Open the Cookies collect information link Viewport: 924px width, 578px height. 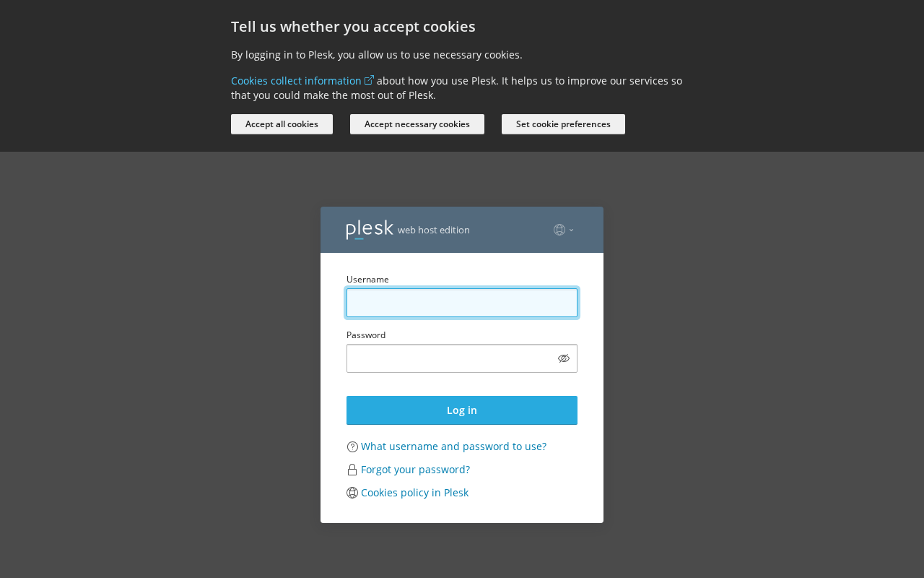296,81
